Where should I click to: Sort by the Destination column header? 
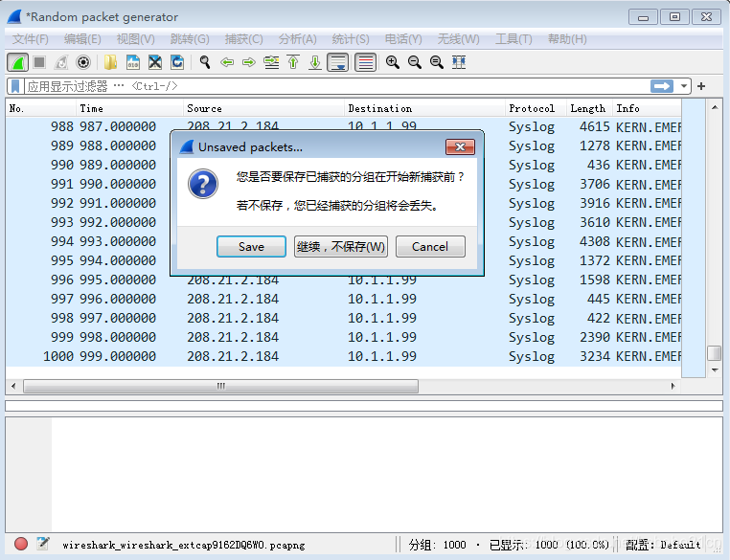tap(424, 108)
